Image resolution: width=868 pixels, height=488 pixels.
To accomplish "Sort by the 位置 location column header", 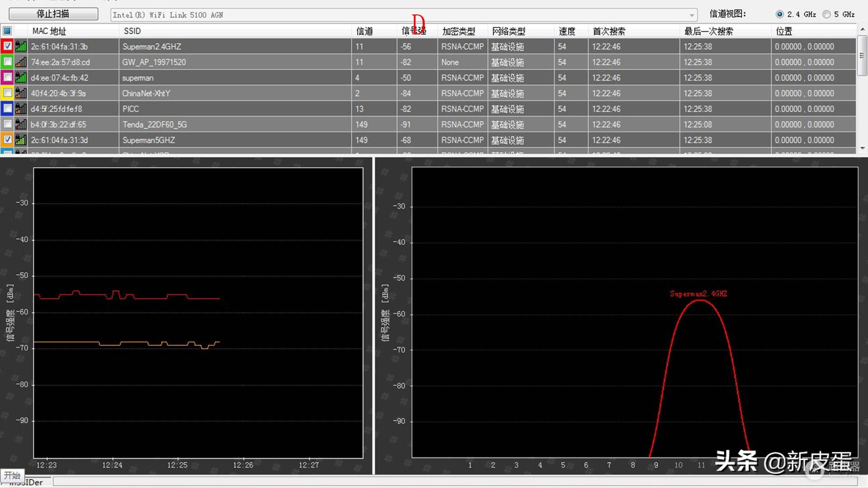I will 813,31.
